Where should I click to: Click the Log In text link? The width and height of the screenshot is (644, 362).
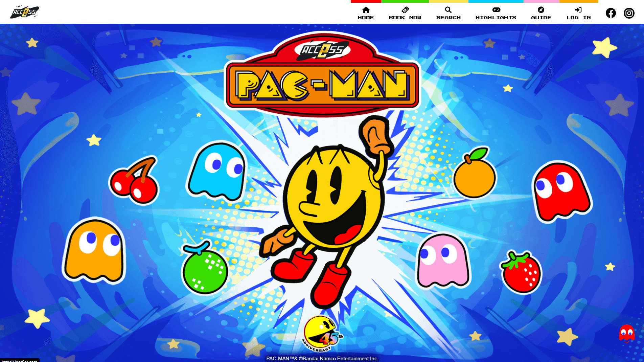pyautogui.click(x=578, y=18)
